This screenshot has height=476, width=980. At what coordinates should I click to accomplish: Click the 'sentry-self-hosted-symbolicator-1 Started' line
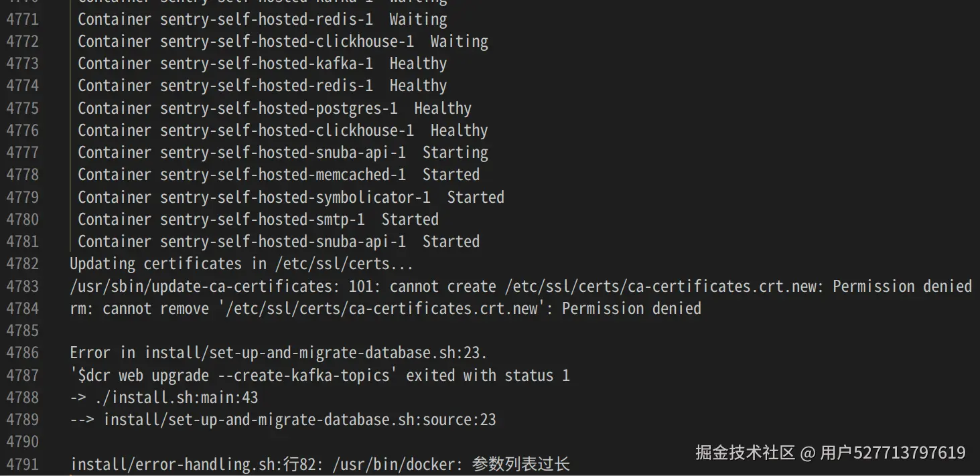point(291,197)
